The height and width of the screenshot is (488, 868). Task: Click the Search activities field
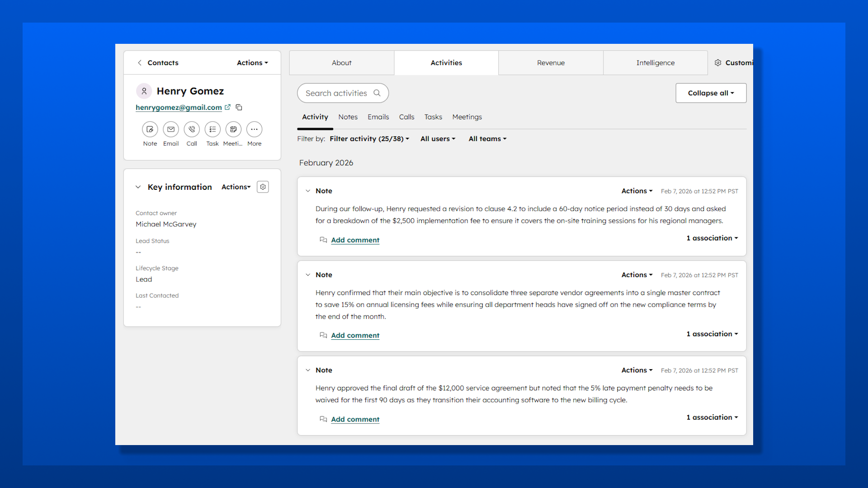pos(336,93)
